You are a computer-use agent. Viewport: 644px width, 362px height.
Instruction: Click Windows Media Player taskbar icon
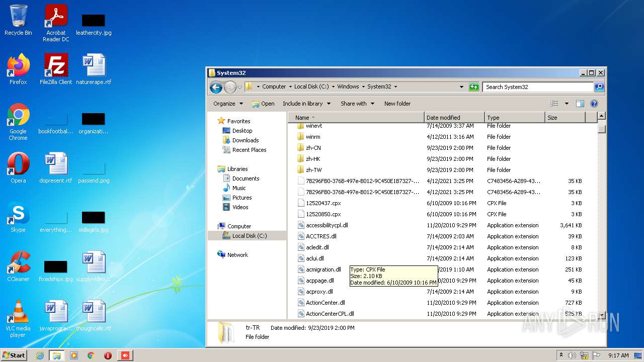[x=73, y=355]
